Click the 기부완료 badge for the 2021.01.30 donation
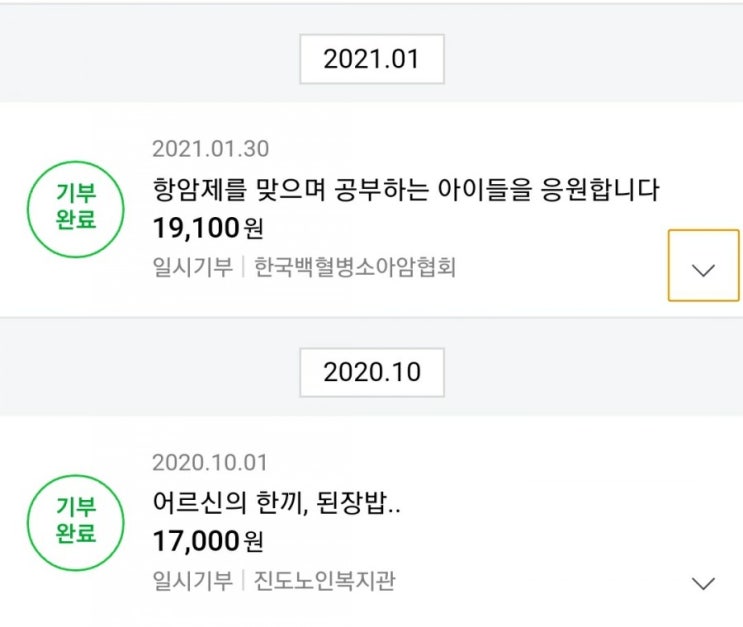Screen dimensions: 743x627 coord(76,208)
